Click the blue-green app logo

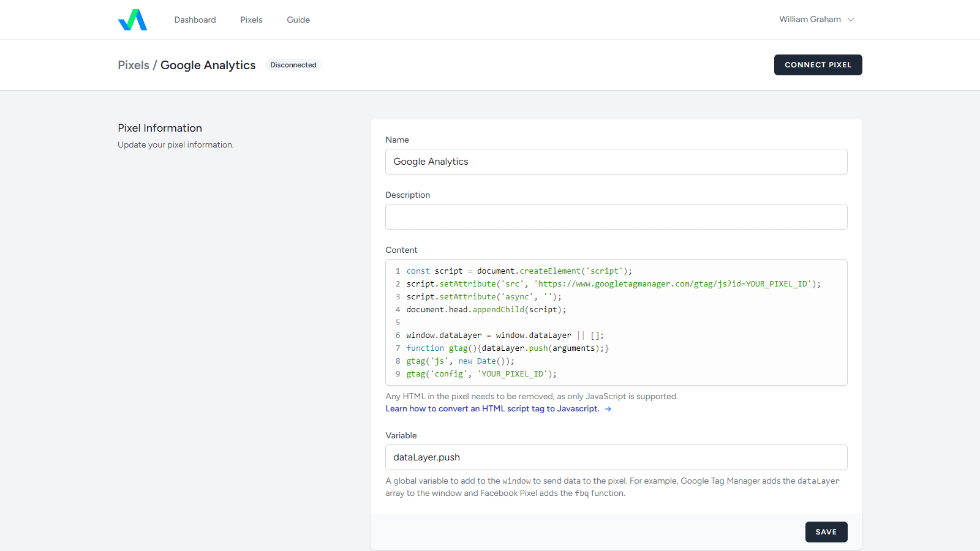pos(132,20)
